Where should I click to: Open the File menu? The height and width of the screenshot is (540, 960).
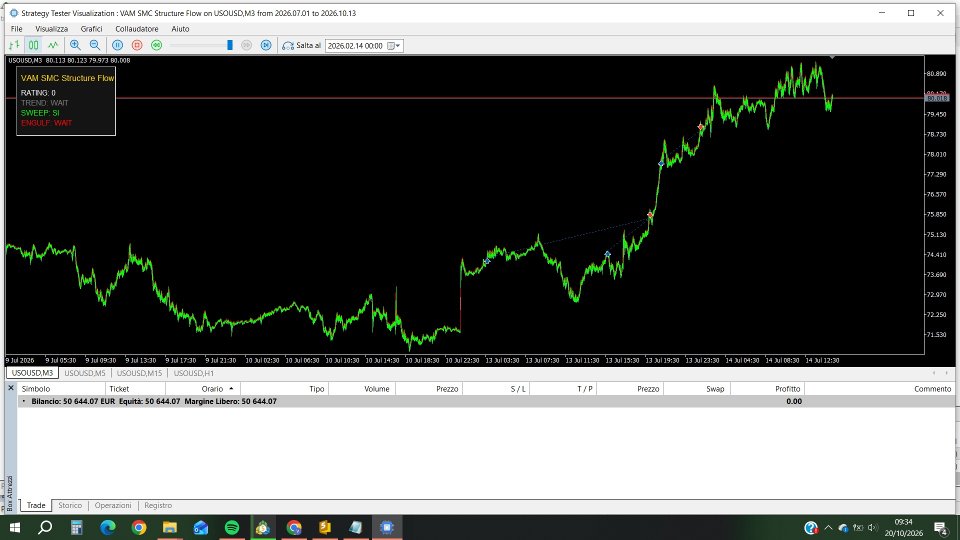(17, 29)
